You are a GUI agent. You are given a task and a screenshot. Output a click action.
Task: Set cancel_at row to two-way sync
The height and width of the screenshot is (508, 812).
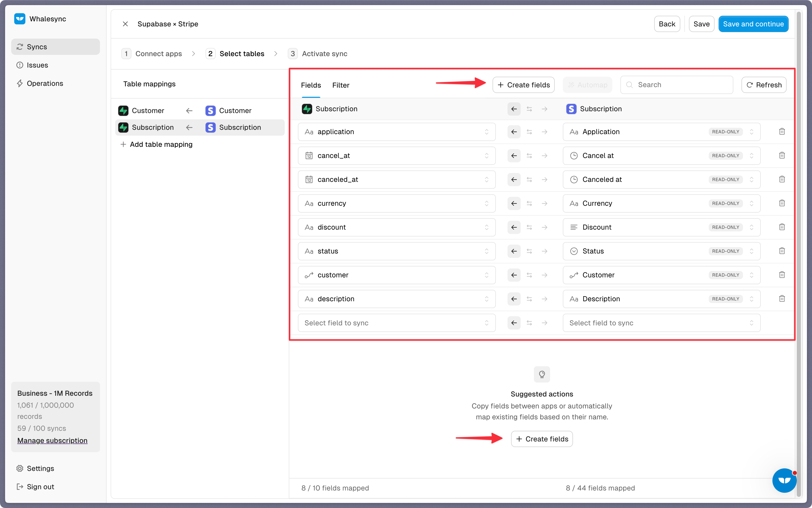(529, 155)
